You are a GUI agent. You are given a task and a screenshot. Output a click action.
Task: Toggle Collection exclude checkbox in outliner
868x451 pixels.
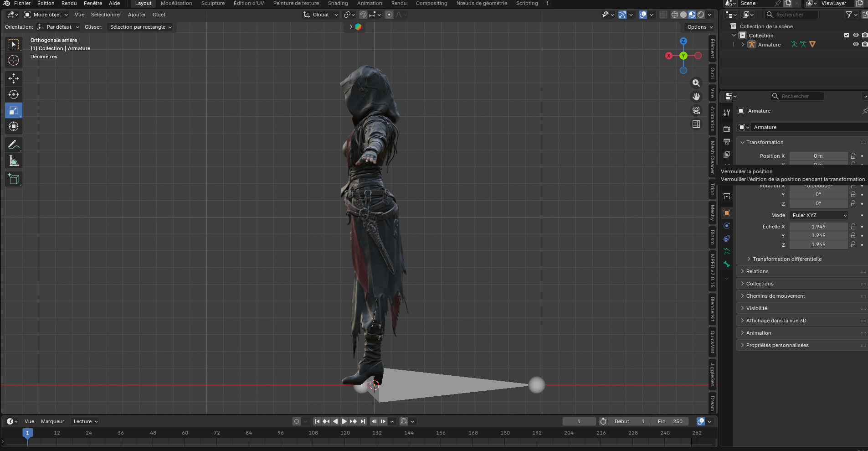click(x=847, y=35)
